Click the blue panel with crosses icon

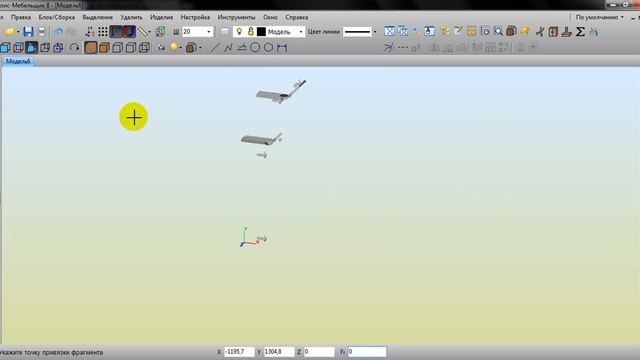click(x=389, y=31)
